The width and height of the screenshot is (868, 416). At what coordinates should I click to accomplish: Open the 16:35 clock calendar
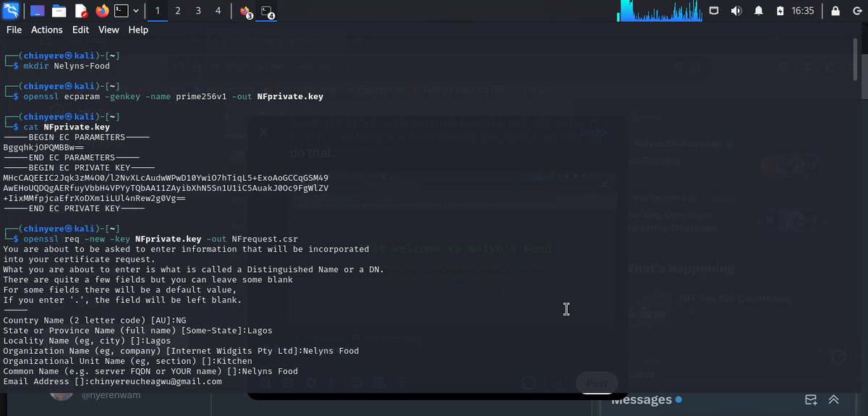(x=803, y=11)
